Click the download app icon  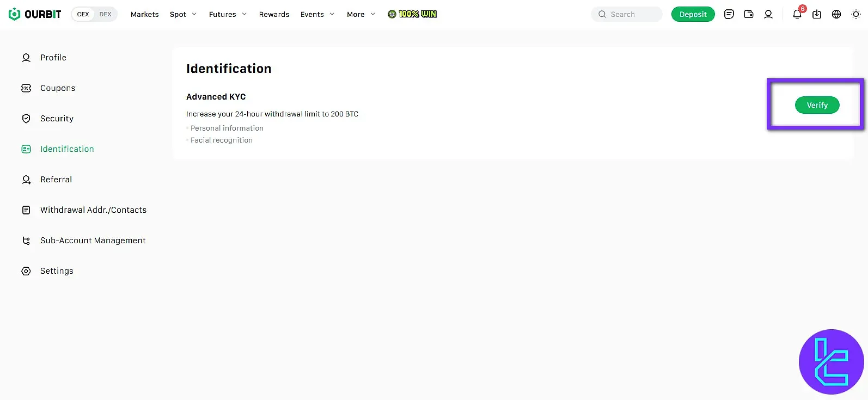tap(817, 15)
